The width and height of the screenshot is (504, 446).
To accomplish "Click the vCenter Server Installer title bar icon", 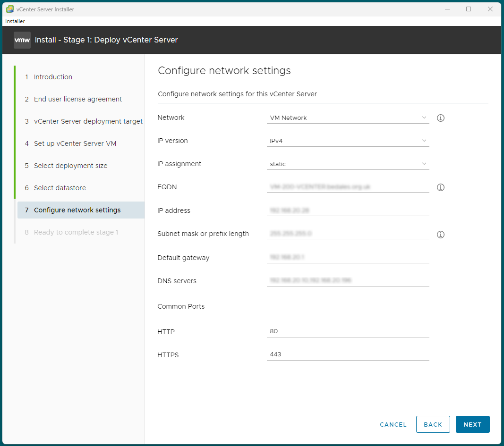I will pos(10,9).
